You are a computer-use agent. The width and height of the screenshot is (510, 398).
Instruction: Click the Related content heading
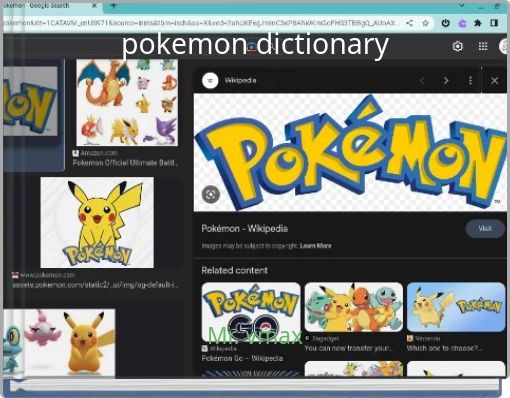[x=234, y=270]
